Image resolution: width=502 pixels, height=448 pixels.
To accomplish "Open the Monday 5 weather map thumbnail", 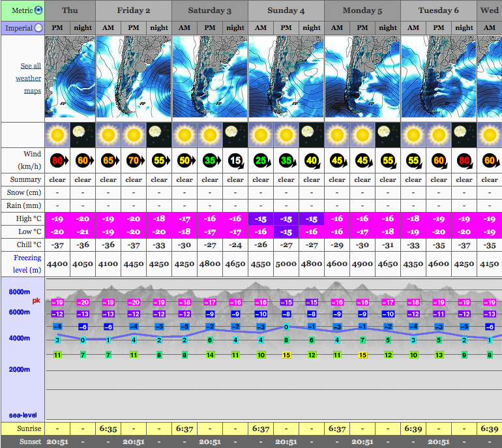I will coord(362,77).
